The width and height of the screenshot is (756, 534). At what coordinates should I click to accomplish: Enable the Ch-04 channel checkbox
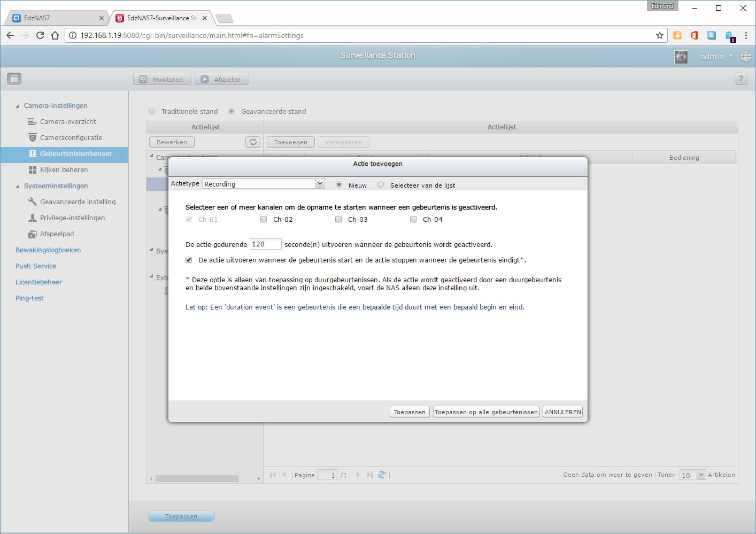tap(413, 219)
